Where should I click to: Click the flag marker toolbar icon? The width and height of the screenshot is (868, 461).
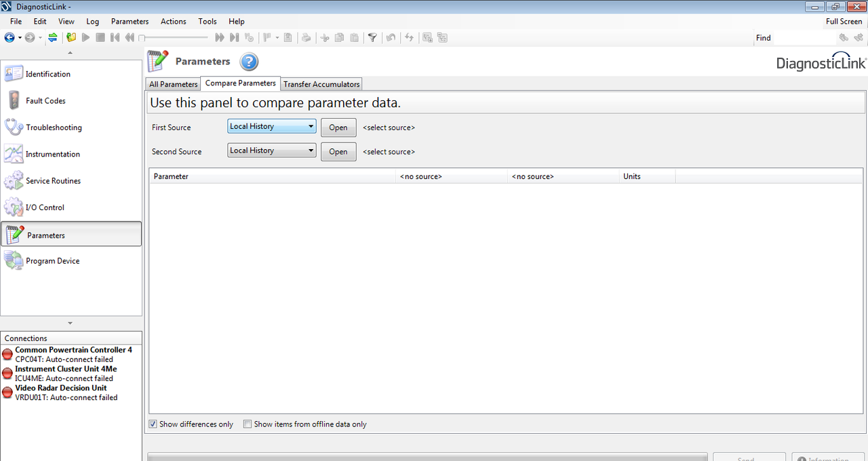point(267,37)
